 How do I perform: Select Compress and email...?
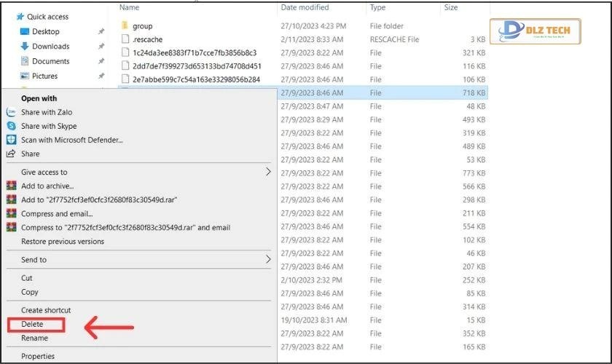pyautogui.click(x=57, y=214)
